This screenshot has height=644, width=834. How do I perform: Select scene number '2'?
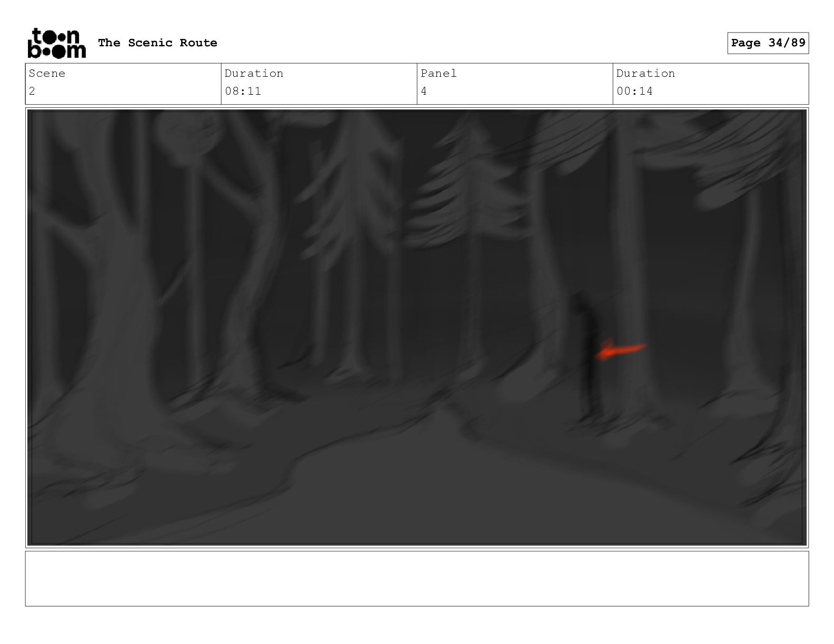pos(32,91)
